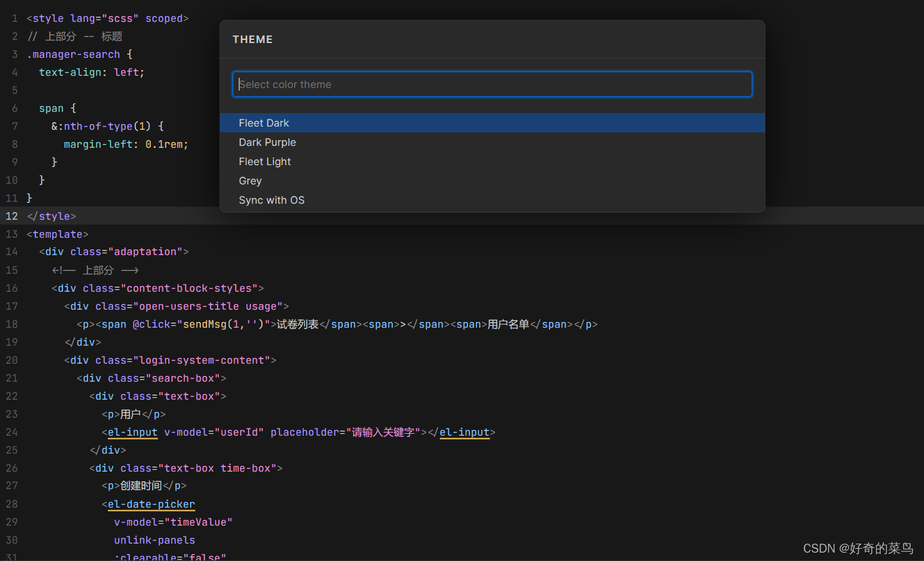The width and height of the screenshot is (924, 561).
Task: Enable Sync with OS theme option
Action: click(272, 200)
